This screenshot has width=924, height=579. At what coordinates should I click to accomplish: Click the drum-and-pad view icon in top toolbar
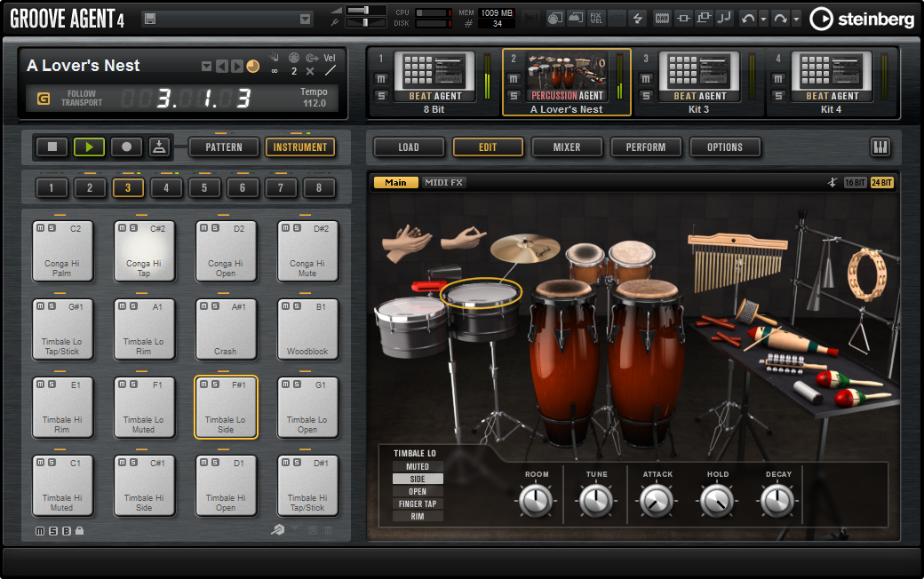click(554, 19)
